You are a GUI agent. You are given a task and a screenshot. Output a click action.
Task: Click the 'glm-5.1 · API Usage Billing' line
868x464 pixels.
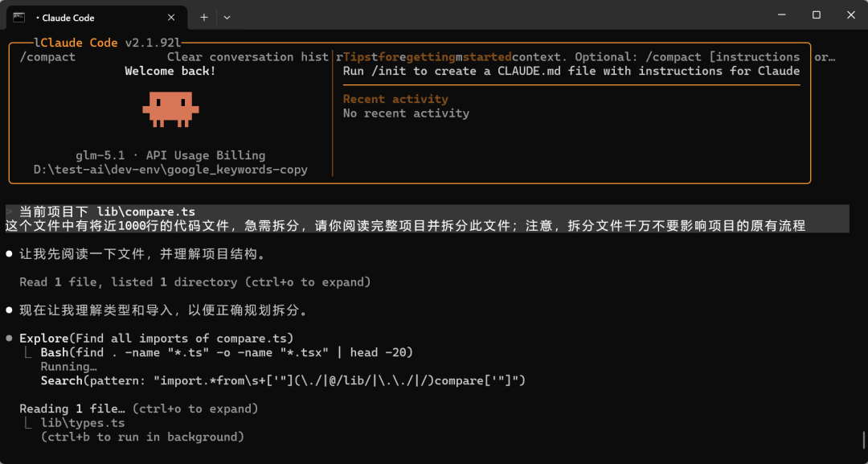[x=170, y=155]
